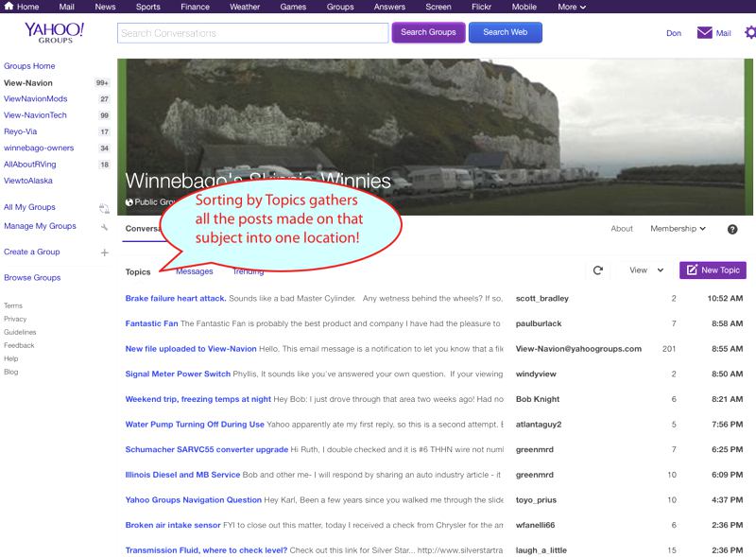Open the Membership dropdown menu
The height and width of the screenshot is (557, 756).
click(x=678, y=229)
